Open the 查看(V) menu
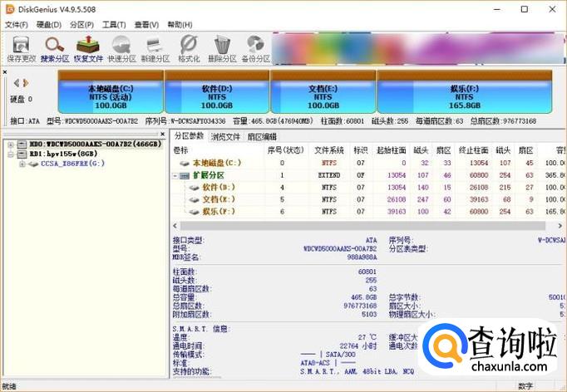 (146, 25)
